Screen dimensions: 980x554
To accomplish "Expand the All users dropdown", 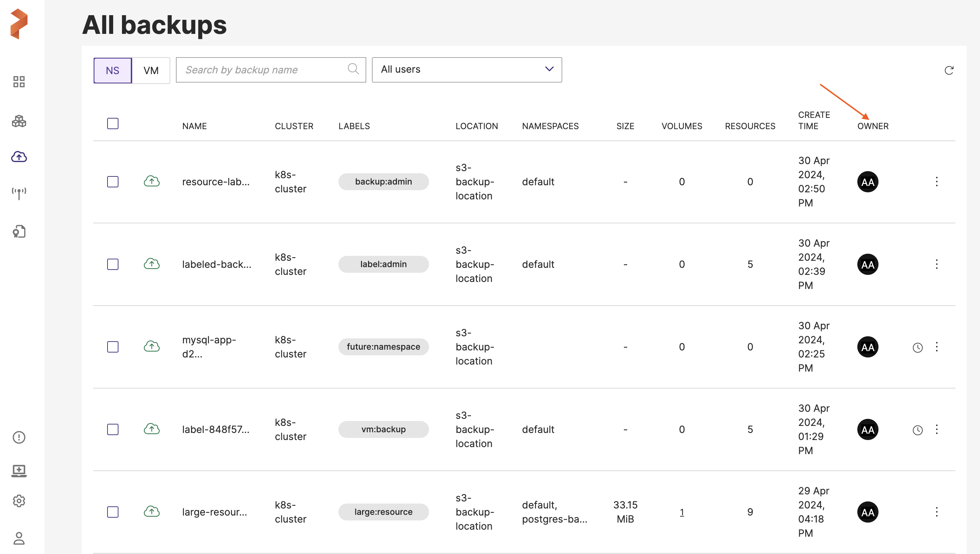I will [466, 70].
